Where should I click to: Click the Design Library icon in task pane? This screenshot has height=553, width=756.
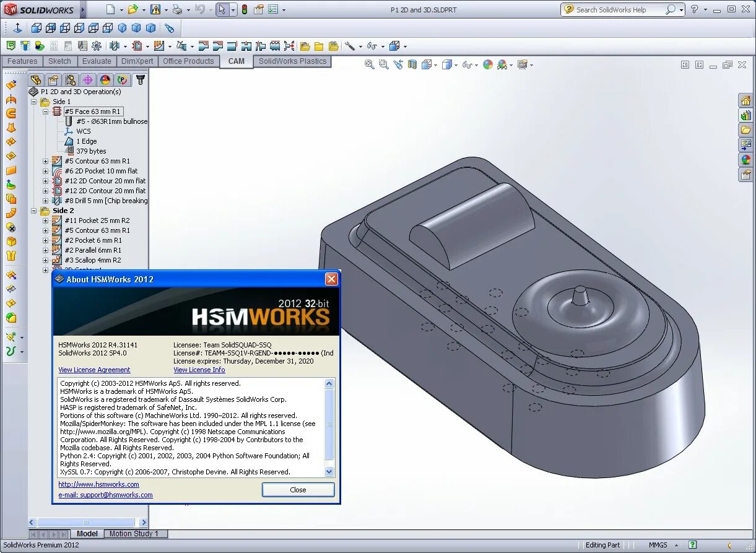tap(747, 115)
